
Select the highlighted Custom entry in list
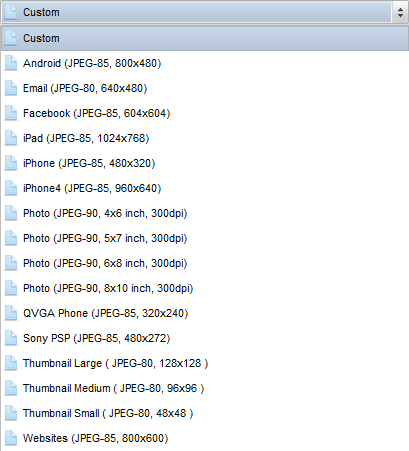[205, 38]
